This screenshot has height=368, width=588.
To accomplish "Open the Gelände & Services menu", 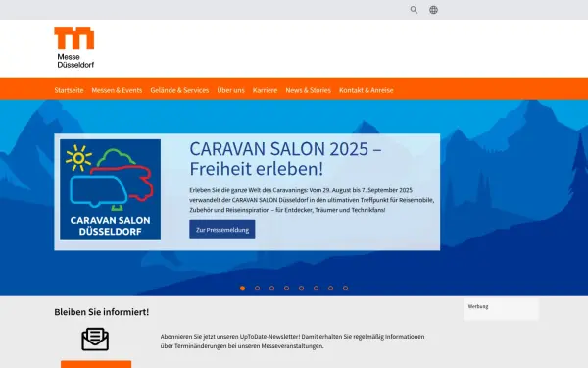I will pyautogui.click(x=179, y=90).
